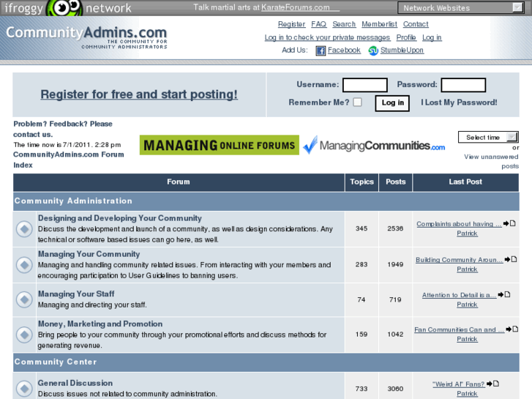Click the General Discussion forum status icon
This screenshot has height=399, width=532.
pyautogui.click(x=24, y=388)
